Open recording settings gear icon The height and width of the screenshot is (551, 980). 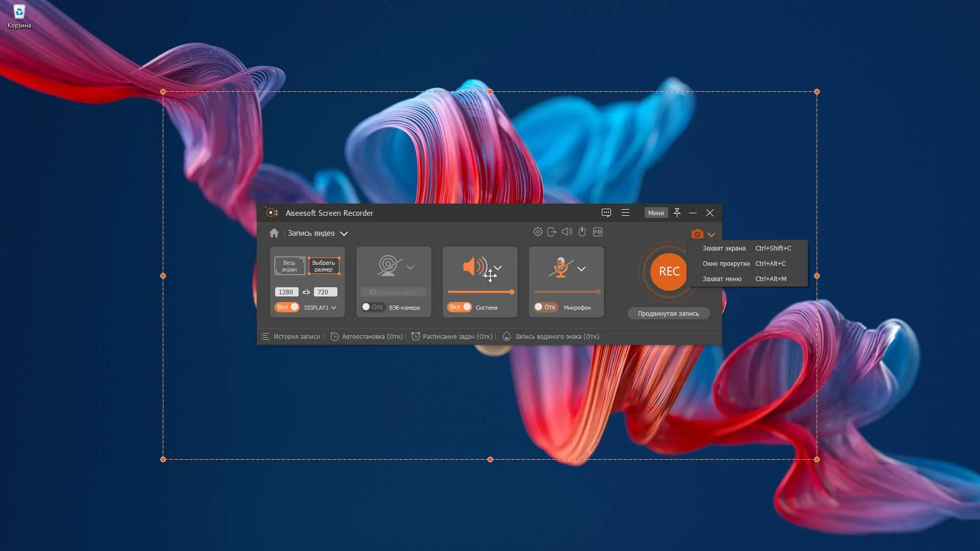pyautogui.click(x=537, y=232)
